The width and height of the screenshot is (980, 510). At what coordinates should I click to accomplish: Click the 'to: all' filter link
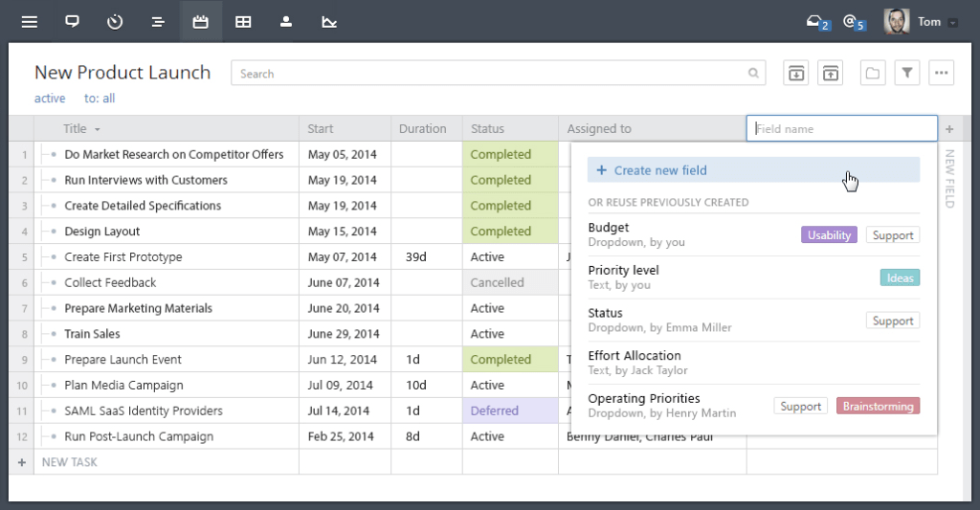(100, 99)
